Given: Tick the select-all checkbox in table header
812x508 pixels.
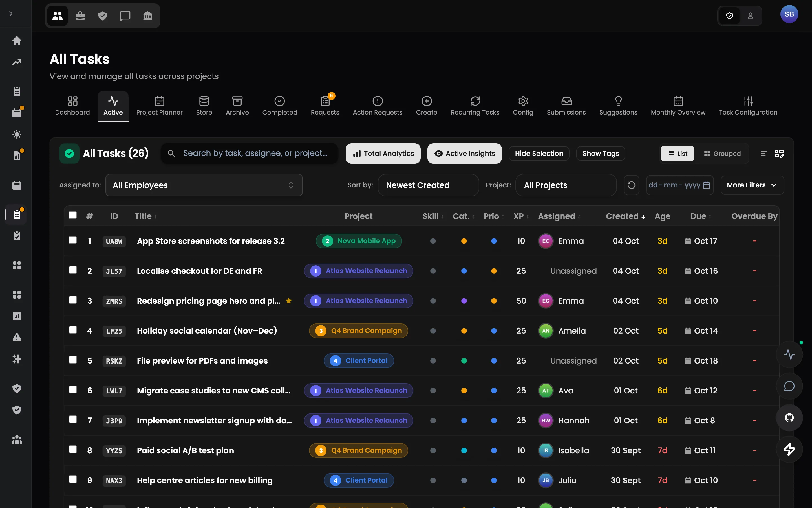Looking at the screenshot, I should click(72, 215).
